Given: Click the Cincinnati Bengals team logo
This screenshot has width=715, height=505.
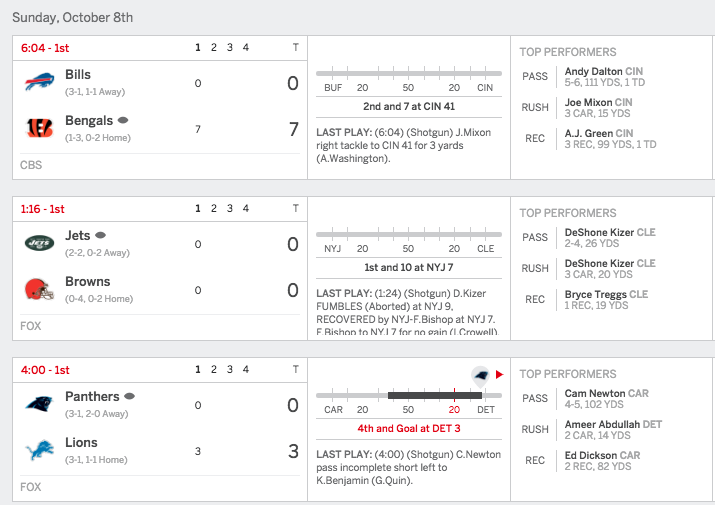Looking at the screenshot, I should (39, 128).
